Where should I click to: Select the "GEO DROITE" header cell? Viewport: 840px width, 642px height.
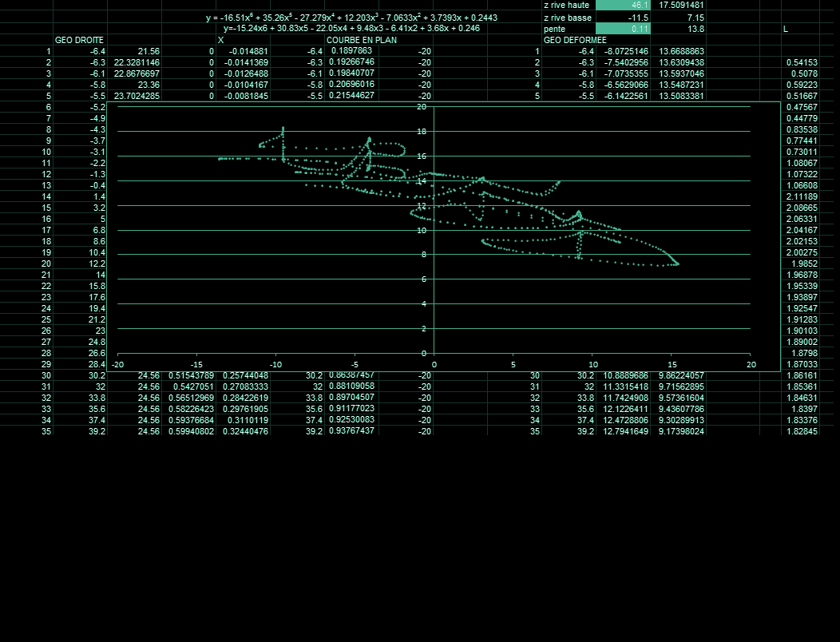(80, 40)
